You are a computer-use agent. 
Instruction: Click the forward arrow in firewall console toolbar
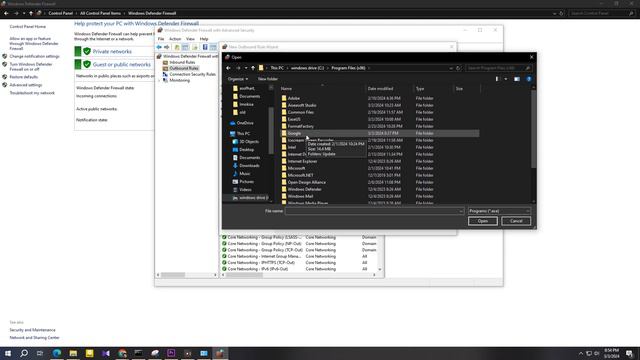click(x=167, y=47)
